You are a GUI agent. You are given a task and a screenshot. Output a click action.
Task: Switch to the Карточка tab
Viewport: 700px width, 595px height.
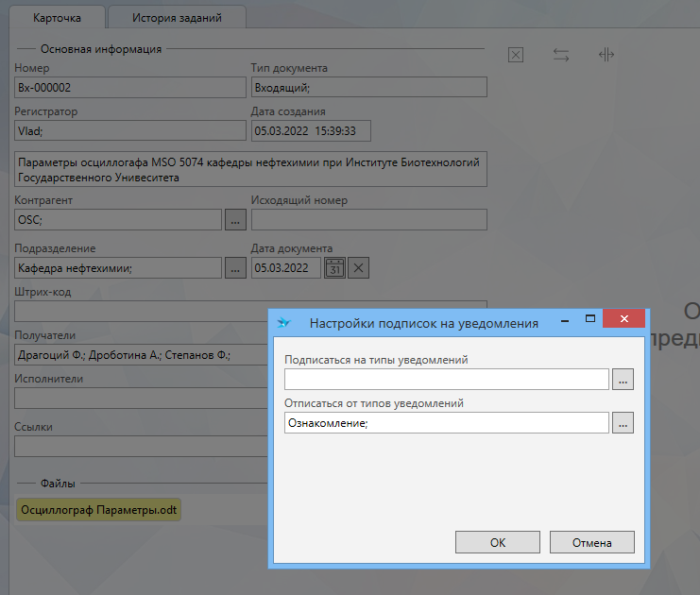point(57,18)
